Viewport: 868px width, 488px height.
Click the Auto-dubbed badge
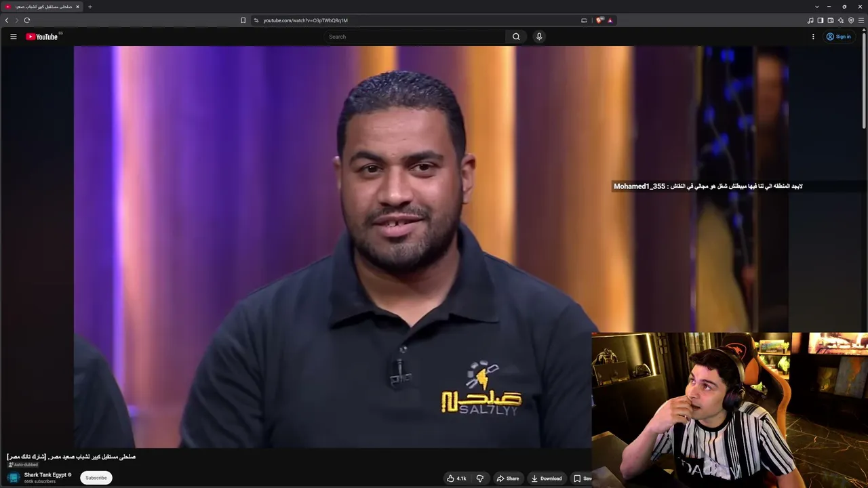[24, 465]
